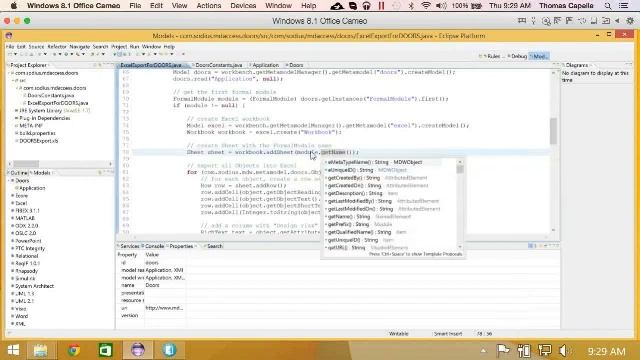Open the Services tab
Image resolution: width=640 pixels, height=360 pixels.
tap(129, 246)
